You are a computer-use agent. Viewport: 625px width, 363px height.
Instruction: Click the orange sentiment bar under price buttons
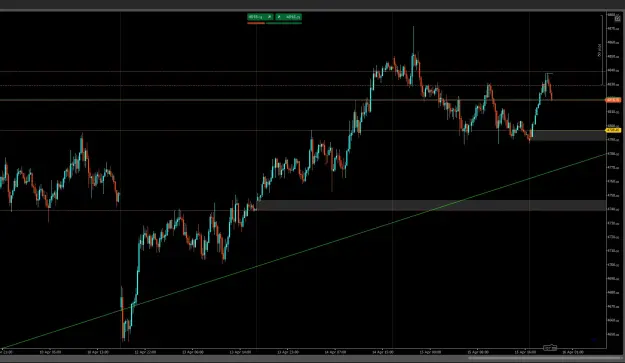[256, 23]
